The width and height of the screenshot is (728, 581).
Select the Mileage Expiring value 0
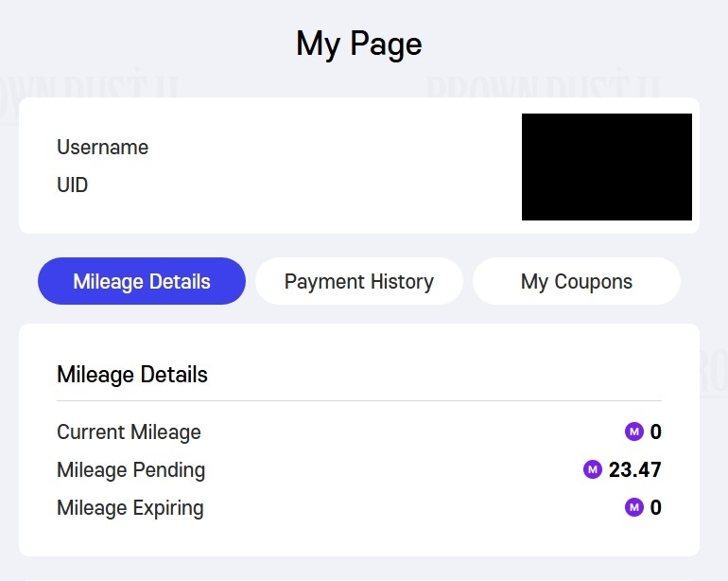[x=655, y=507]
